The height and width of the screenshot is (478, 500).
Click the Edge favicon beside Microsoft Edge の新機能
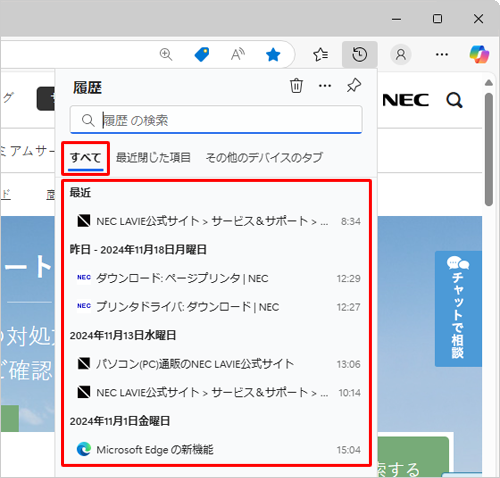84,449
